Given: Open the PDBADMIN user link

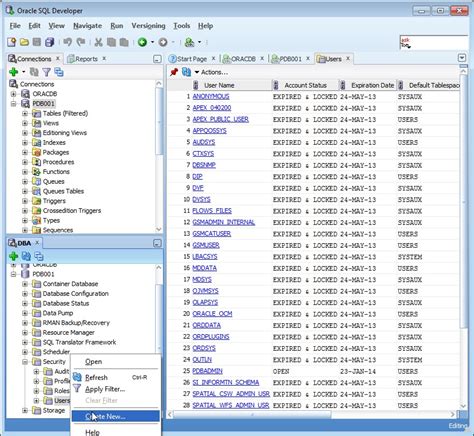Looking at the screenshot, I should click(x=207, y=371).
